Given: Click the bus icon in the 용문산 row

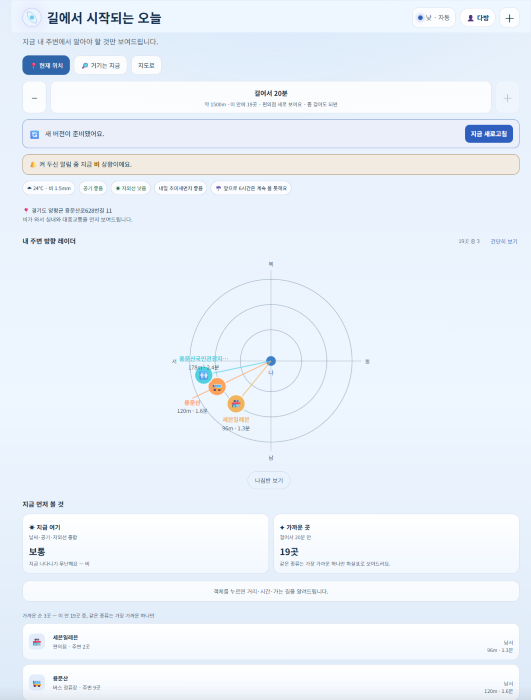Looking at the screenshot, I should 37,683.
